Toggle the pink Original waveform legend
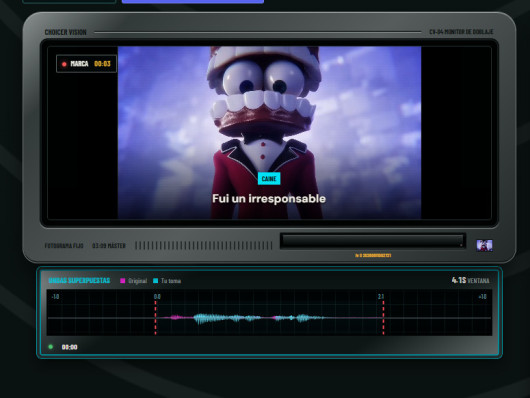530x398 pixels. pyautogui.click(x=134, y=281)
